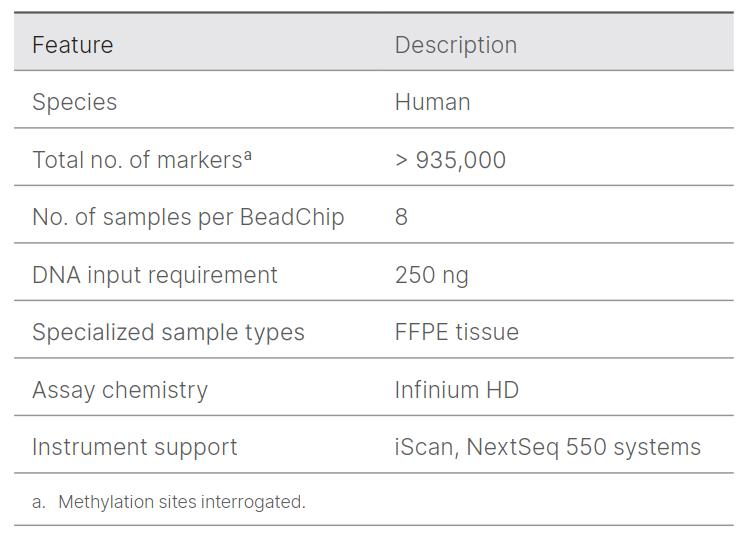Select the Instrument support label
The height and width of the screenshot is (536, 745).
[x=135, y=447]
